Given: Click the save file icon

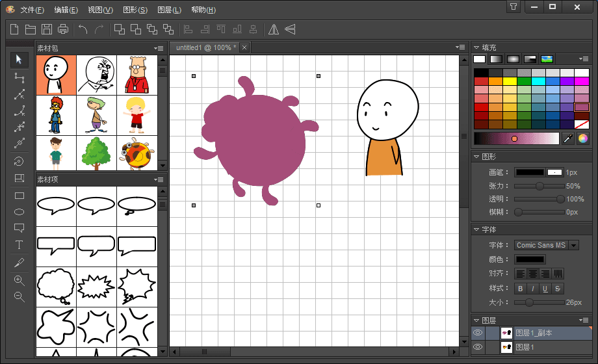Looking at the screenshot, I should pos(47,29).
